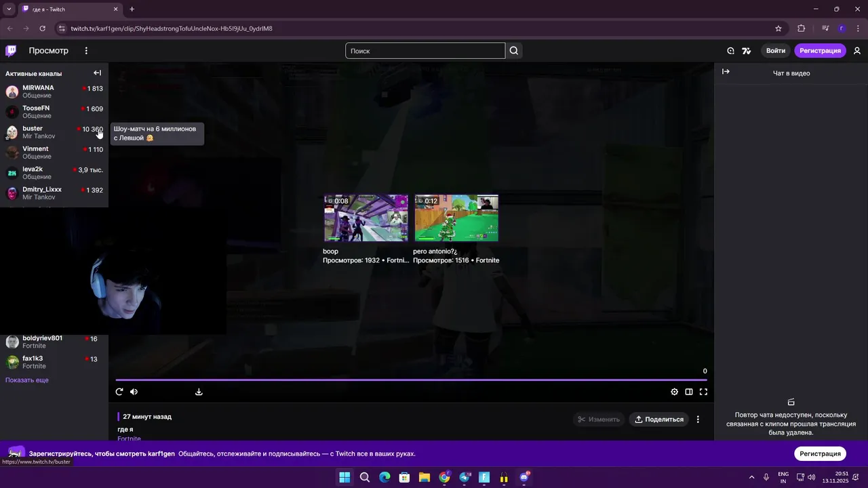Viewport: 868px width, 488px height.
Task: Open the fax1k3 channel
Action: click(x=54, y=363)
